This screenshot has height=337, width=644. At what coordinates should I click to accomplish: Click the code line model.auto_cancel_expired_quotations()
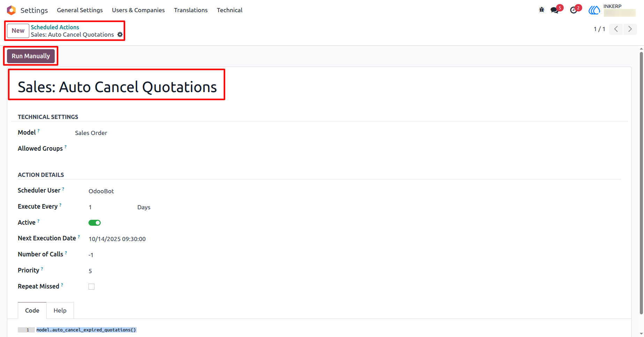pos(86,330)
